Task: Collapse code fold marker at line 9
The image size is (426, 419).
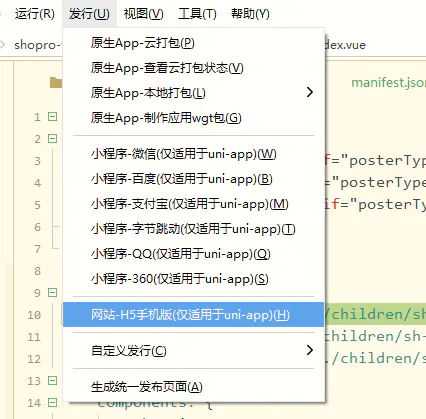Action: [53, 292]
